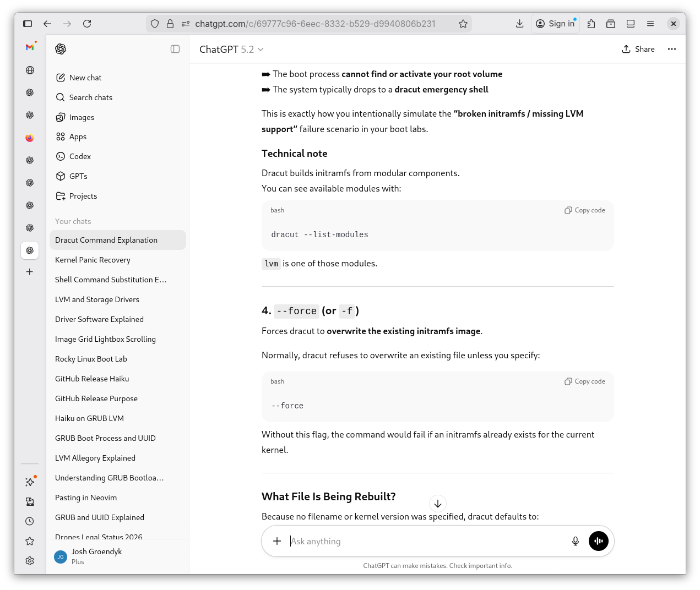Screen dimensions: 700x590
Task: Share the current conversation
Action: click(638, 49)
